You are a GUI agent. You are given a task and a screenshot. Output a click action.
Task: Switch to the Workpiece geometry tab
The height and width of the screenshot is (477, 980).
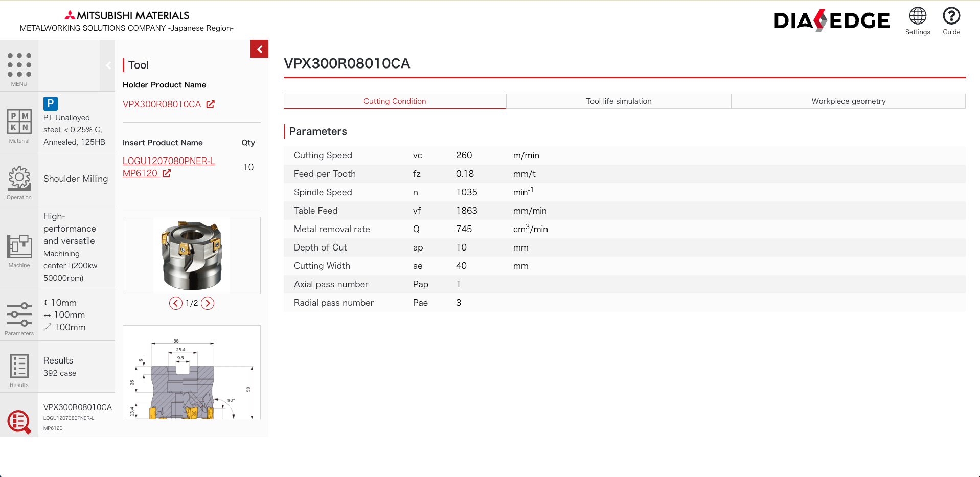(849, 101)
